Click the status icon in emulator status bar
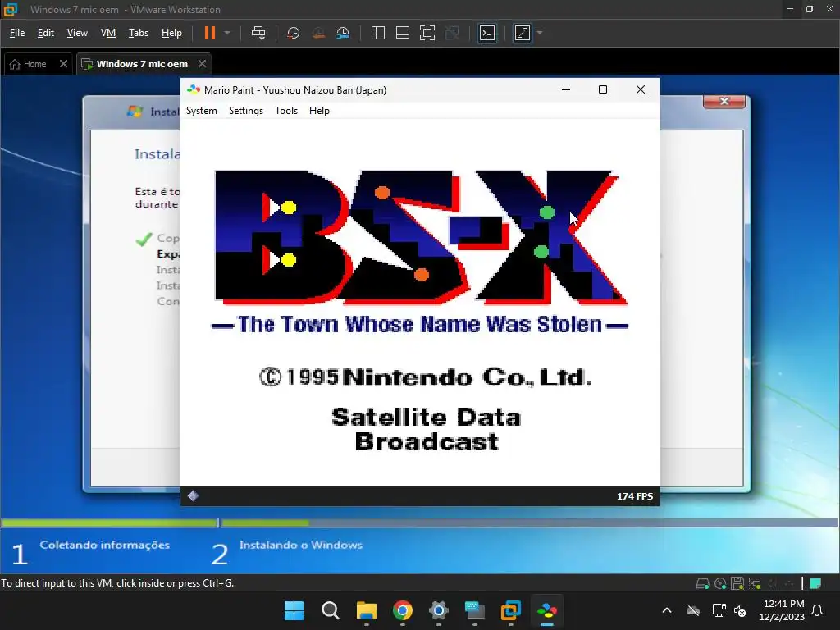The width and height of the screenshot is (840, 630). click(x=193, y=496)
